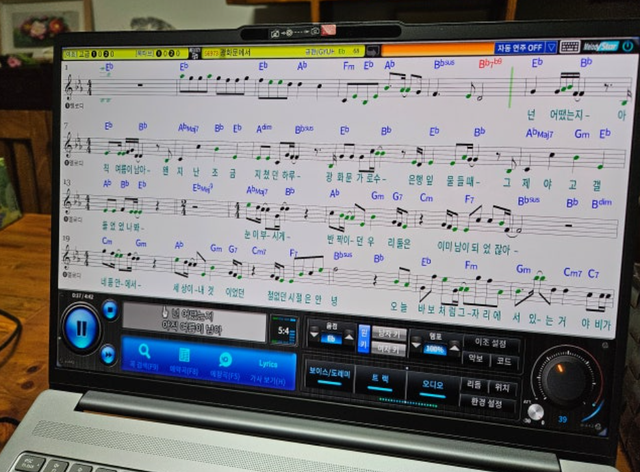Toggle the 자동 연주 OFF button
The width and height of the screenshot is (640, 472).
(x=519, y=48)
